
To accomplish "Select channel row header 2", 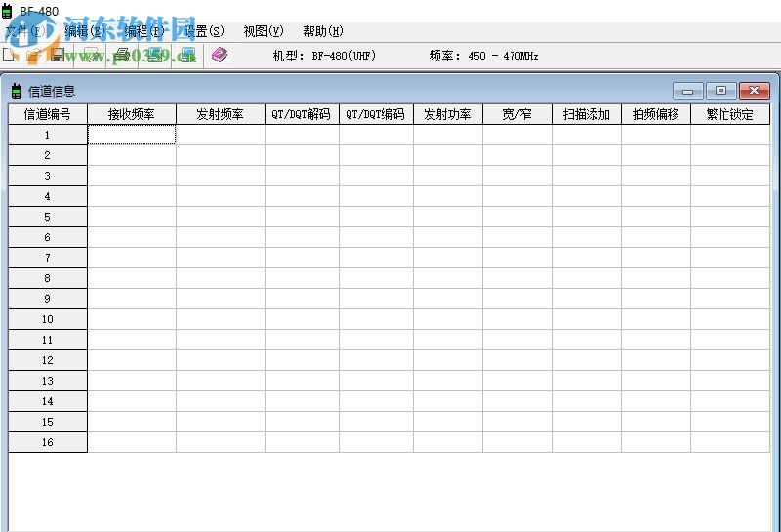I will pos(48,155).
